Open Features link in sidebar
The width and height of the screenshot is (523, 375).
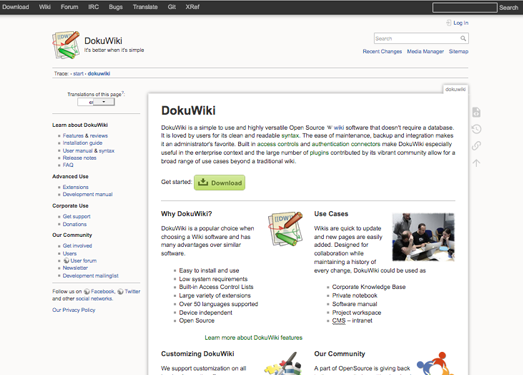point(73,136)
